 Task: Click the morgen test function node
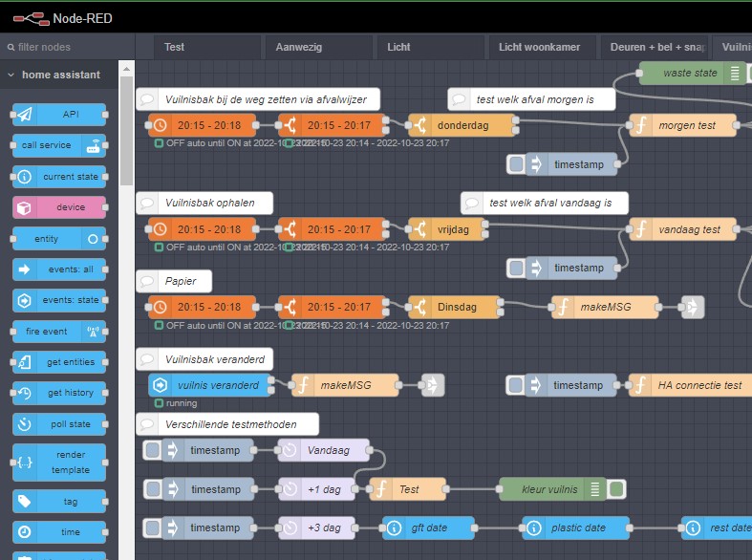click(684, 125)
